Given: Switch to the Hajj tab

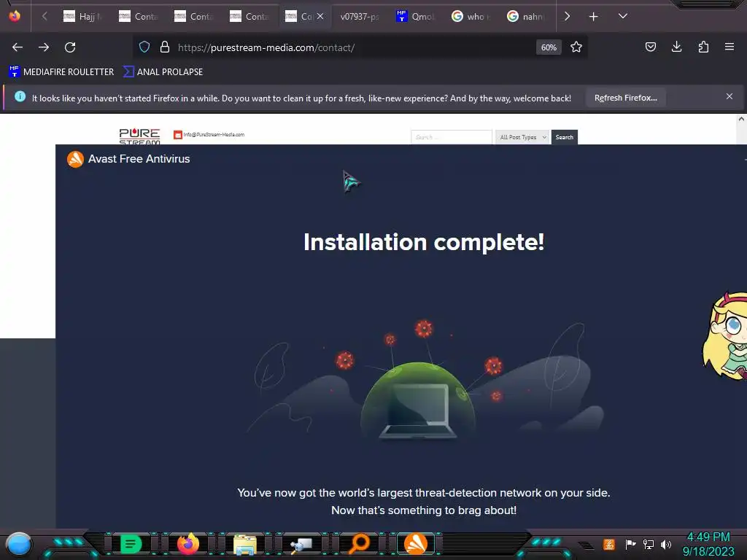Looking at the screenshot, I should [83, 17].
